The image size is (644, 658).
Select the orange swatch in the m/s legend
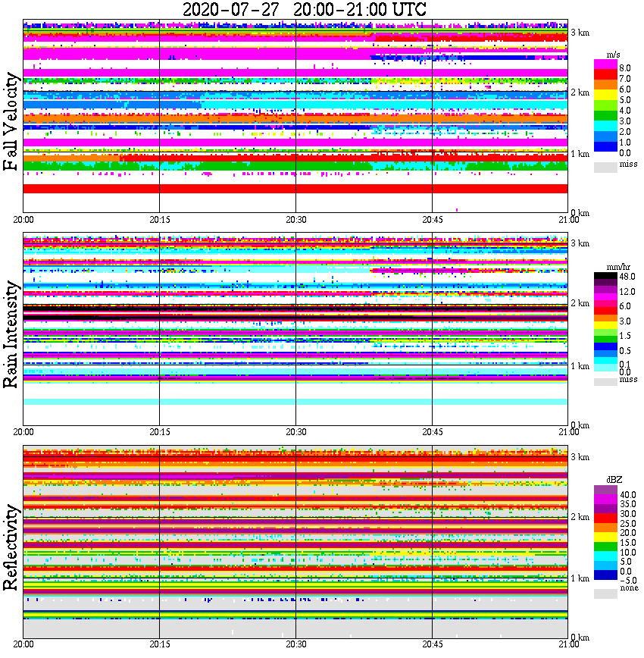606,84
